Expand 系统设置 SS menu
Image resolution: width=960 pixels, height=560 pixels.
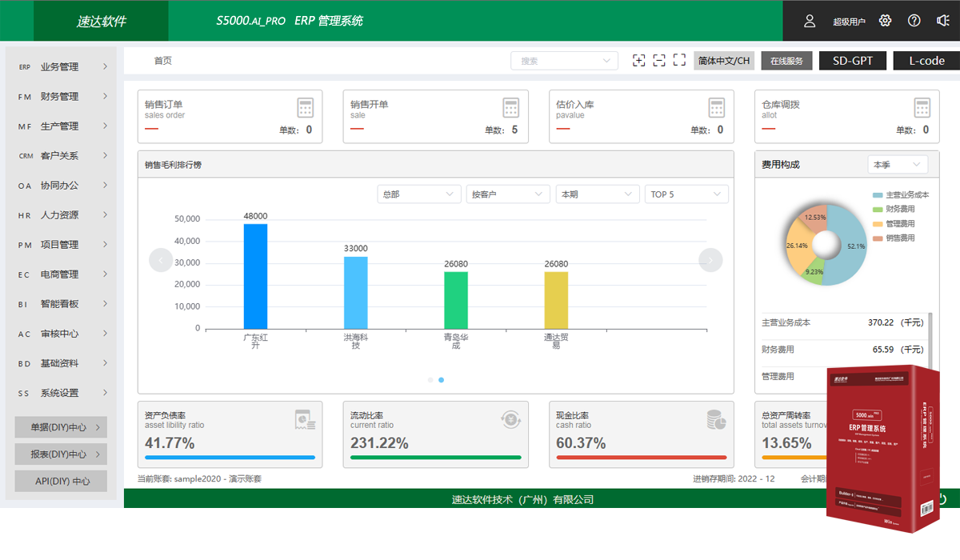pos(62,393)
